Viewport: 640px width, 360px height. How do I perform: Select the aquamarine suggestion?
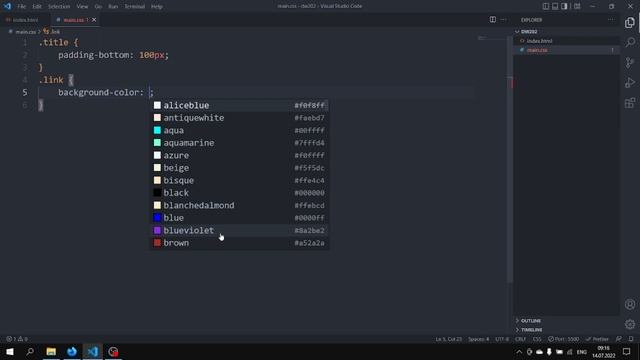coord(239,143)
